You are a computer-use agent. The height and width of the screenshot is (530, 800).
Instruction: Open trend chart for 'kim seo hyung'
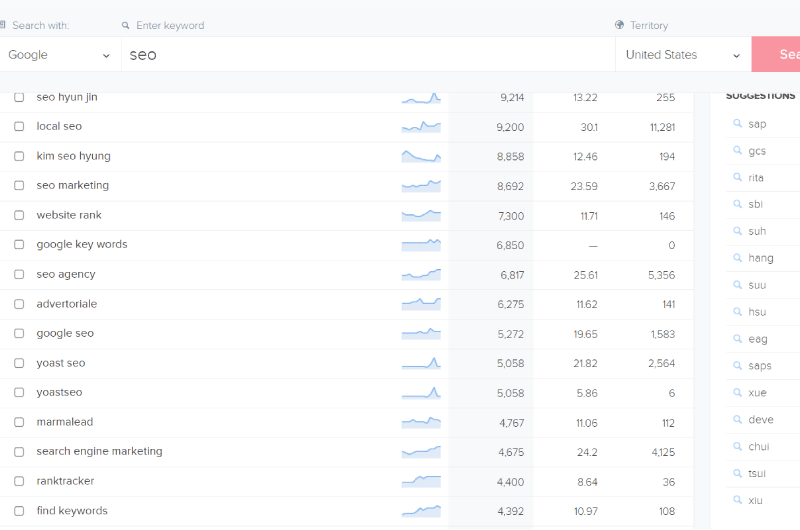coord(421,156)
